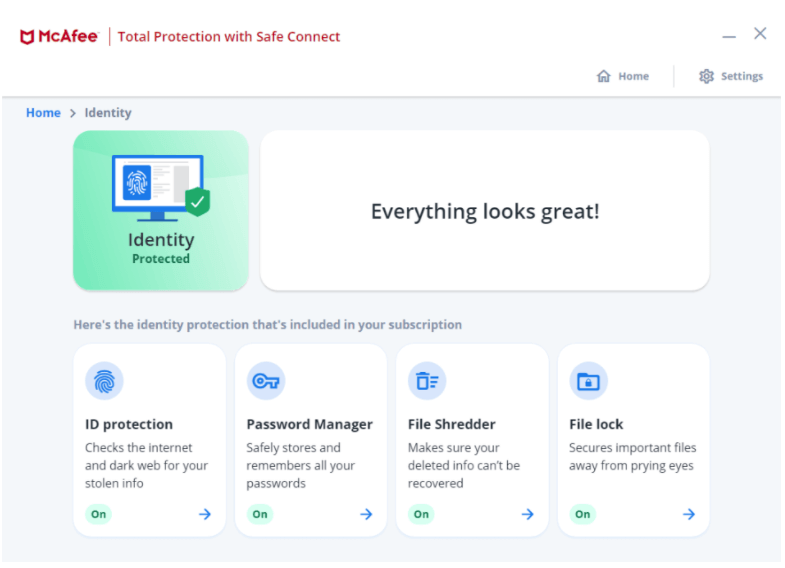Click the house icon in top navigation
785x568 pixels.
coord(604,76)
